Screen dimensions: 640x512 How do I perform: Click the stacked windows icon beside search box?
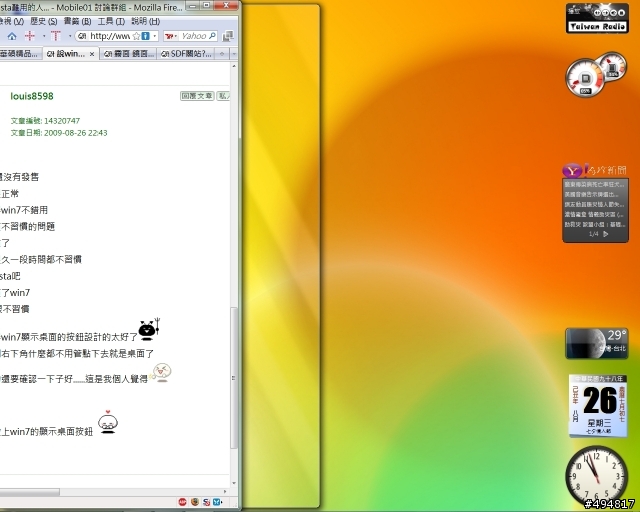click(228, 36)
